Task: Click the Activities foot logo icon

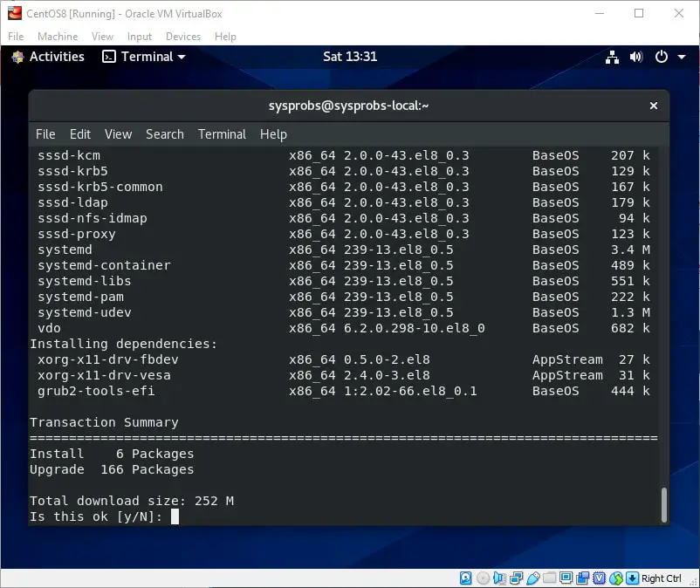Action: click(x=17, y=57)
